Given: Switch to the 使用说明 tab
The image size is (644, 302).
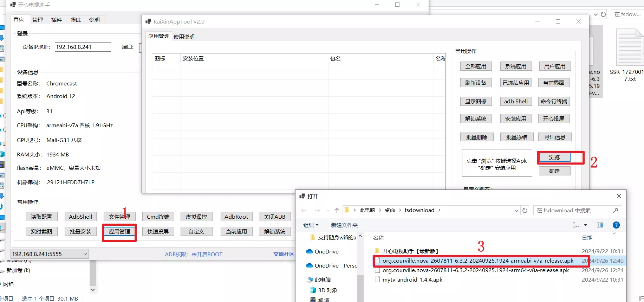Looking at the screenshot, I should (x=184, y=37).
